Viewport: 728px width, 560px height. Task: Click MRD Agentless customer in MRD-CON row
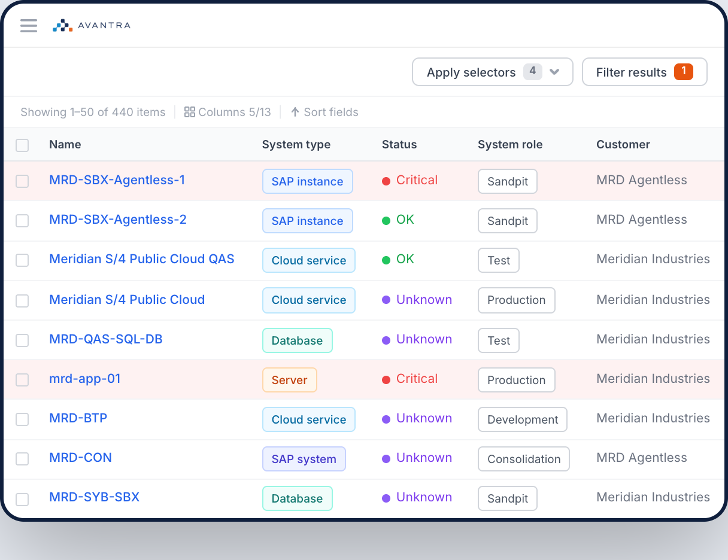coord(642,458)
